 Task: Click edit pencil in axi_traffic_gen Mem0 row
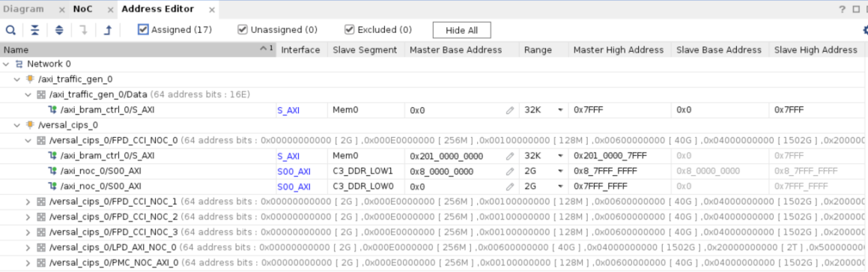click(x=510, y=110)
